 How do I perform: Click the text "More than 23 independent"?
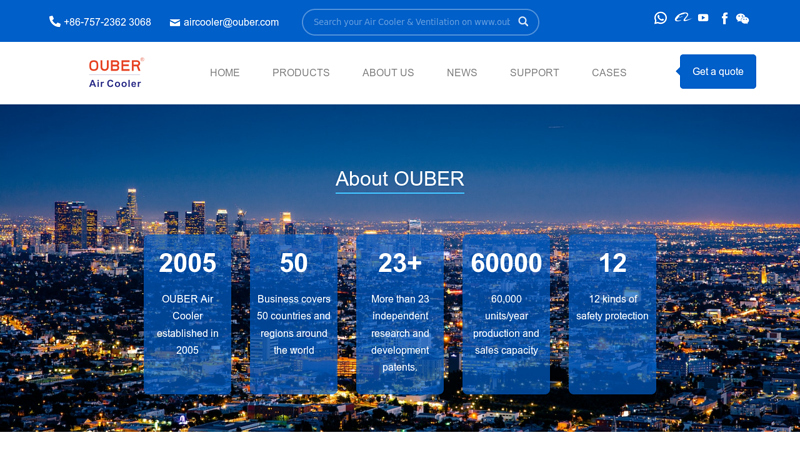[x=400, y=308]
